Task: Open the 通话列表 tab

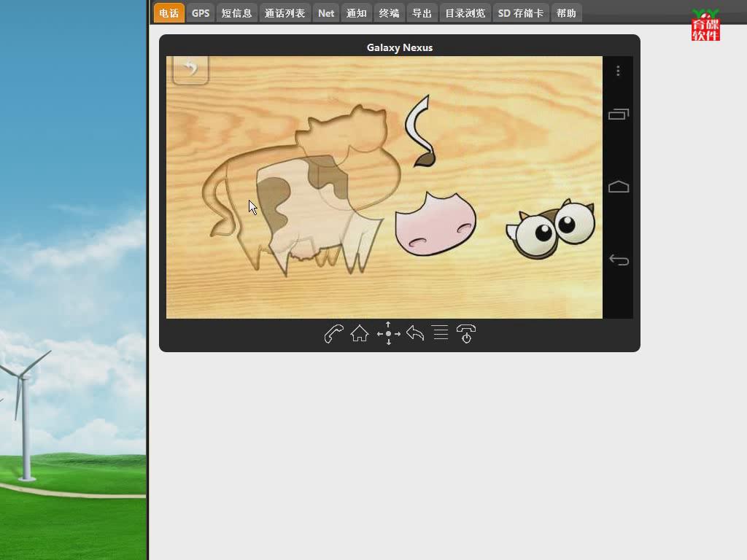Action: (285, 13)
